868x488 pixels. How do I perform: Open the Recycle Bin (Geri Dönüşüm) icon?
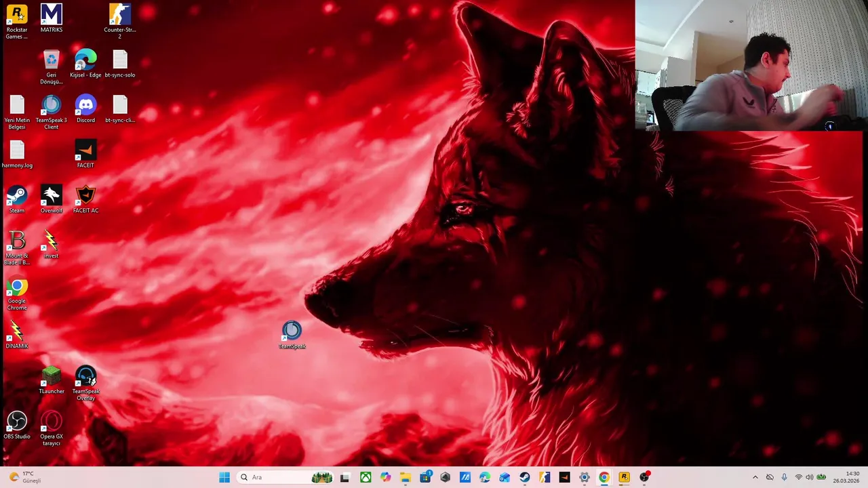(52, 66)
